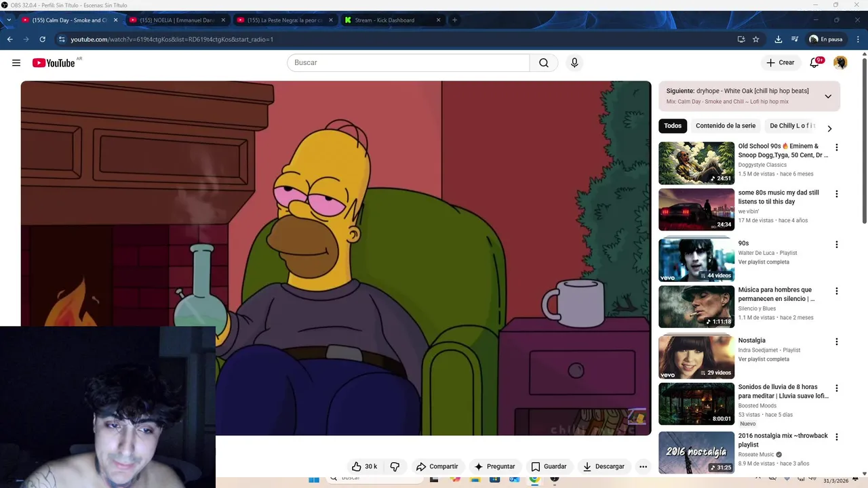Image resolution: width=868 pixels, height=488 pixels.
Task: Open options for Nostalgia playlist
Action: point(836,342)
